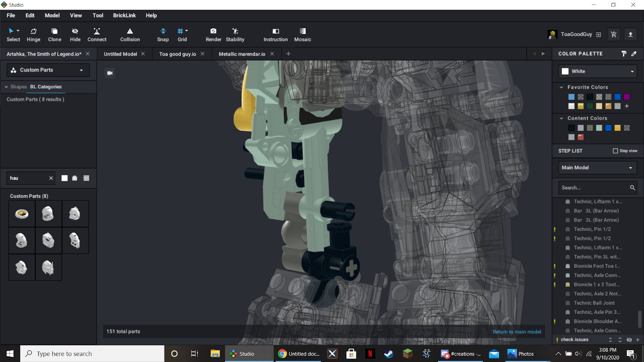Open the Model menu
Screen dimensions: 644x362
(x=52, y=15)
